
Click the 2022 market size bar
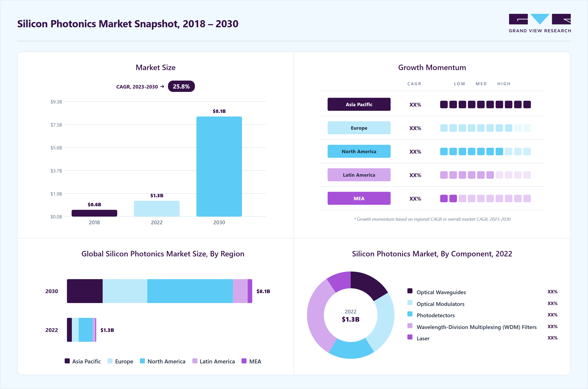157,209
